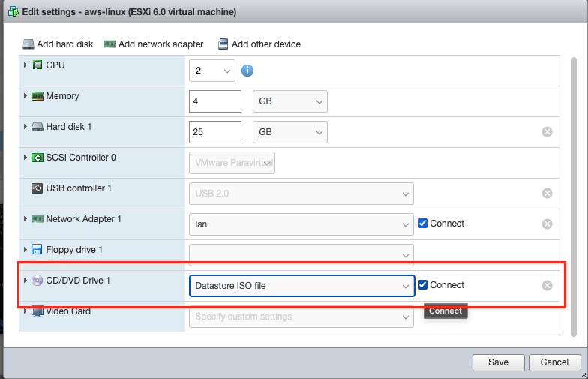The image size is (588, 379).
Task: Click the CPU info icon
Action: (x=247, y=71)
